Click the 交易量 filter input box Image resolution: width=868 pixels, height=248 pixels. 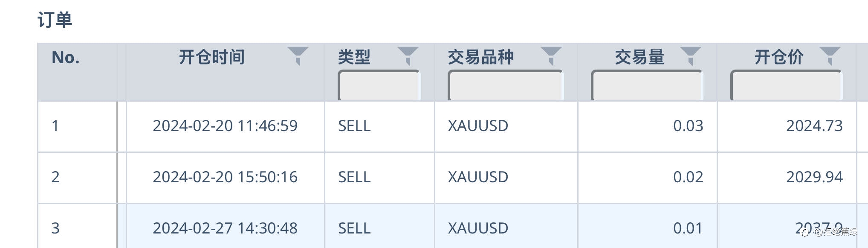tap(647, 85)
